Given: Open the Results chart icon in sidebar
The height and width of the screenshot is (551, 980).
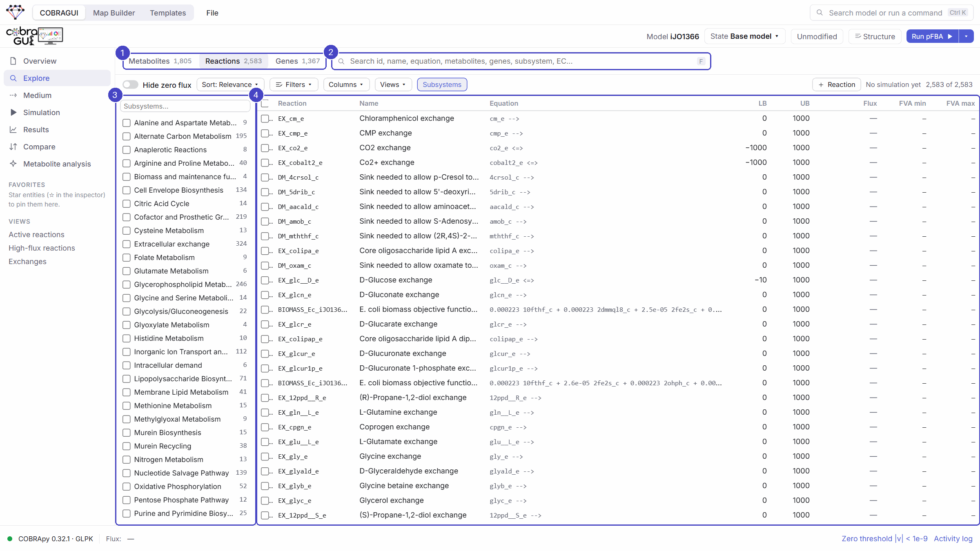Looking at the screenshot, I should pos(13,129).
